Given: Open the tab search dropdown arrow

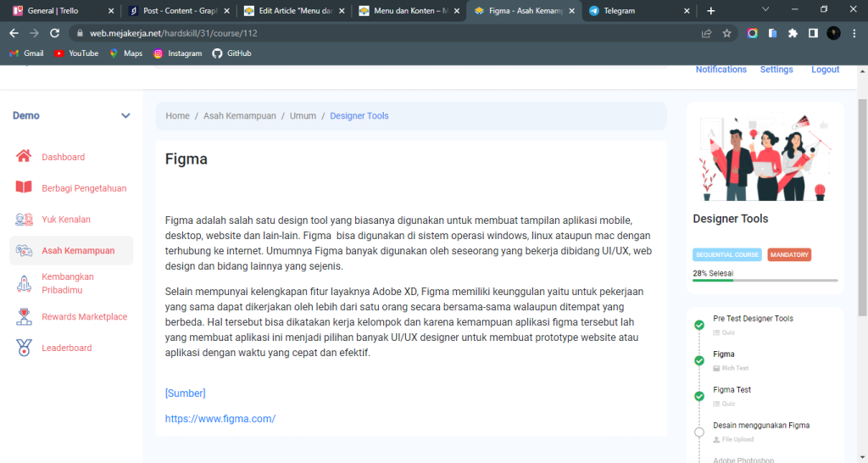Looking at the screenshot, I should click(765, 9).
